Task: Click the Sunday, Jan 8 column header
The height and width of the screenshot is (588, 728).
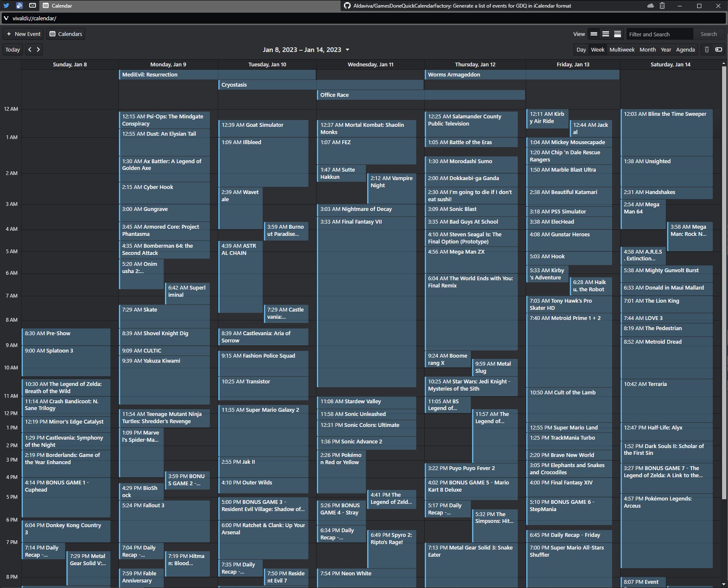Action: 70,64
